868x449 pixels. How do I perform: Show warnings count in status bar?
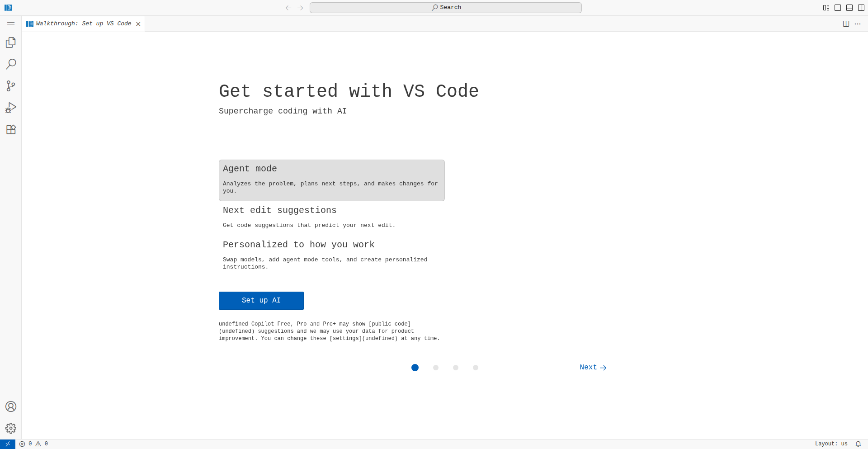tap(42, 444)
